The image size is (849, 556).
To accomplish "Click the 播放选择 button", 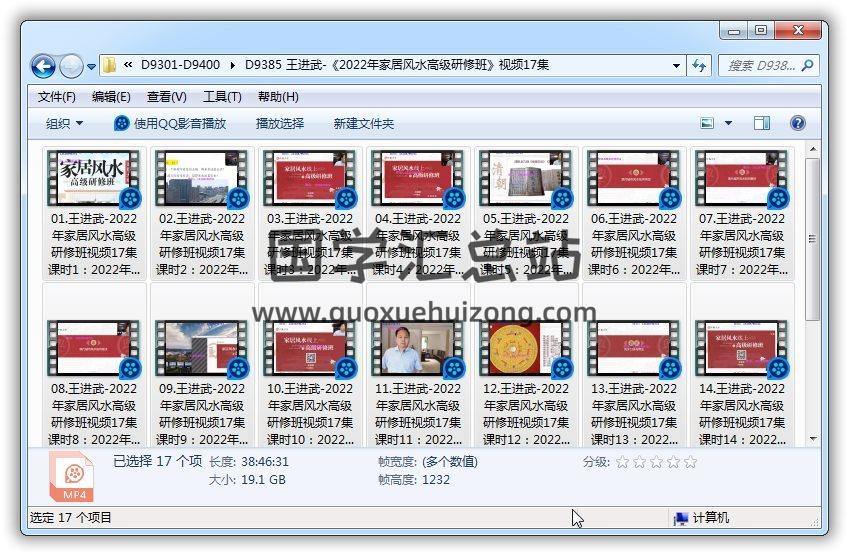I will point(280,123).
